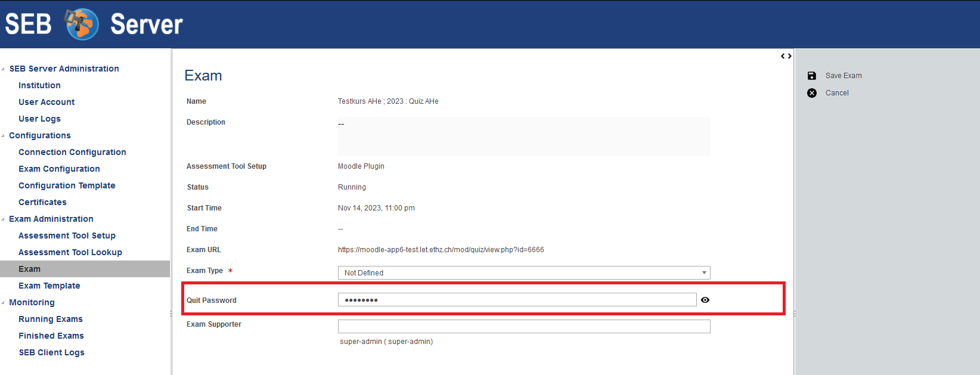Show the quit password with eye icon
Screen dimensions: 980x375
[x=705, y=300]
